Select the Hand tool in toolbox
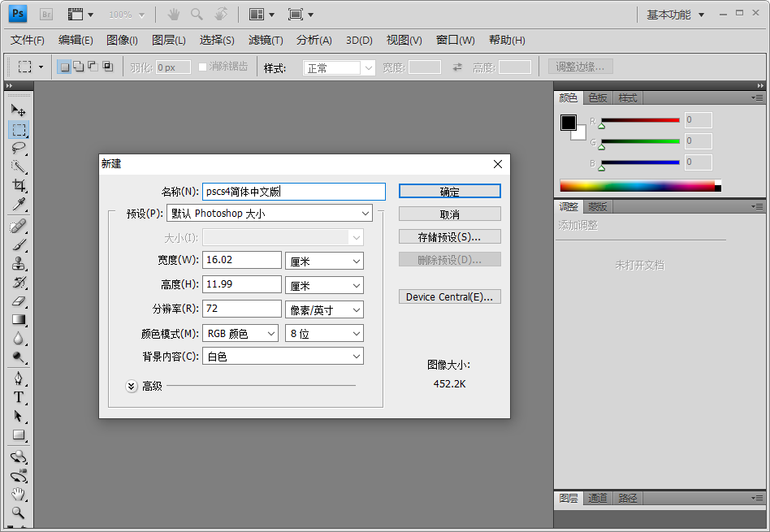The image size is (770, 532). click(x=19, y=494)
